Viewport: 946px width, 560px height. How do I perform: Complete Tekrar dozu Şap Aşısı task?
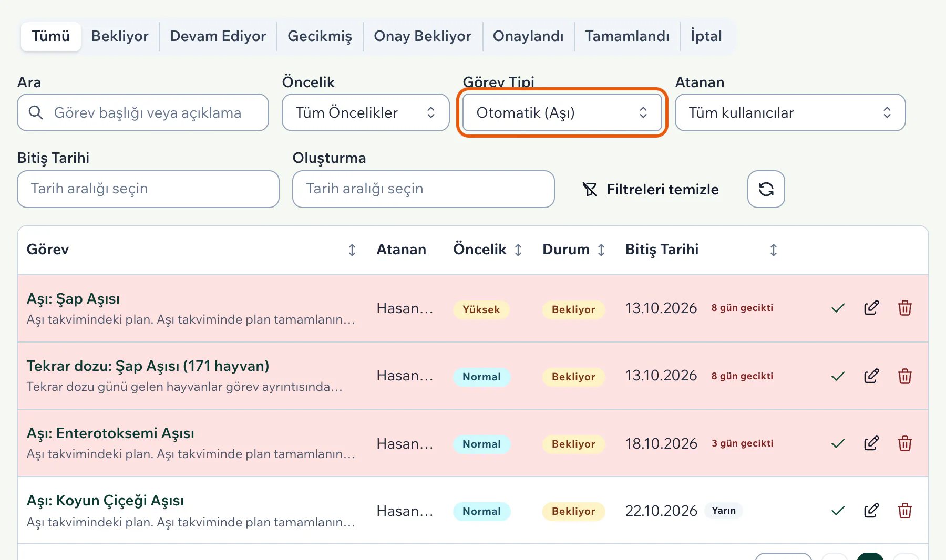point(838,376)
